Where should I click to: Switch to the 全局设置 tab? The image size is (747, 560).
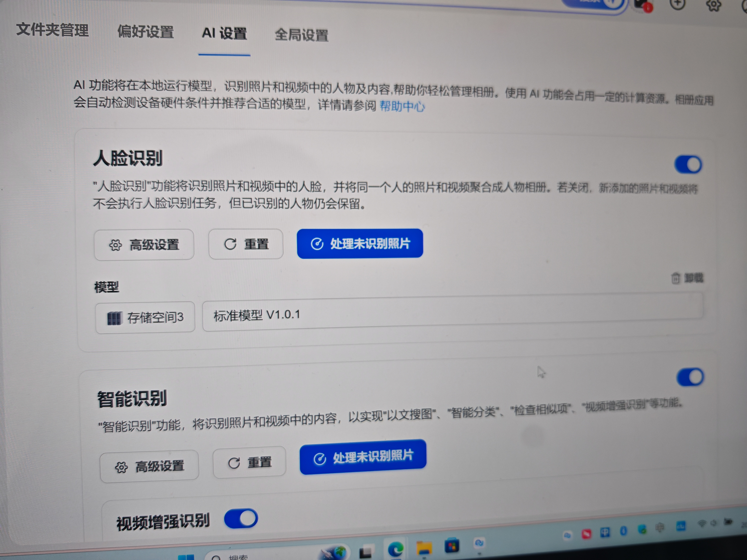coord(301,35)
